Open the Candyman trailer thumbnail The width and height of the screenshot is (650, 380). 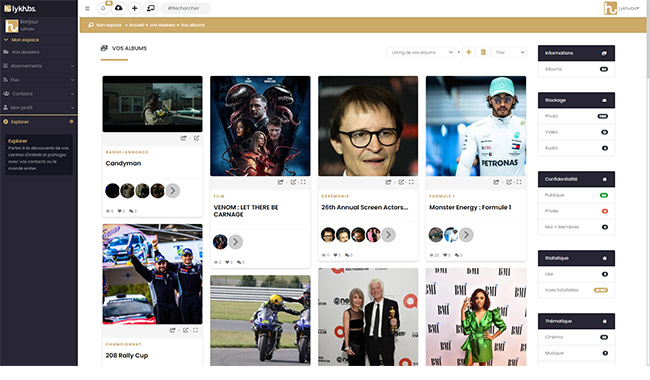pyautogui.click(x=153, y=104)
